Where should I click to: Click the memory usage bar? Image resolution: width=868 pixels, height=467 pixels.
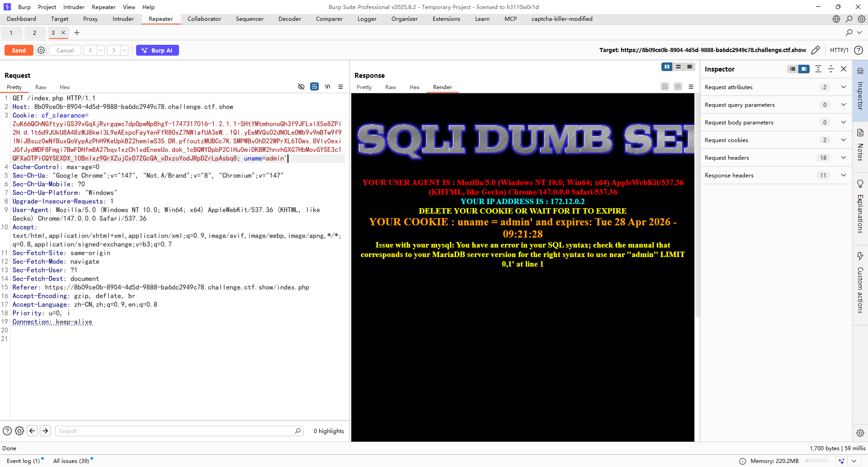[x=816, y=461]
